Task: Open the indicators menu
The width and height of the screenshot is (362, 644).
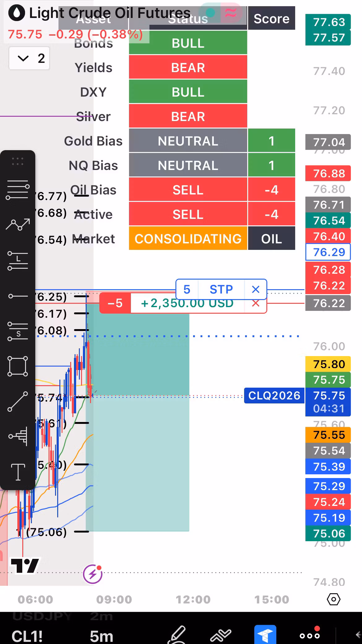Action: pyautogui.click(x=221, y=635)
